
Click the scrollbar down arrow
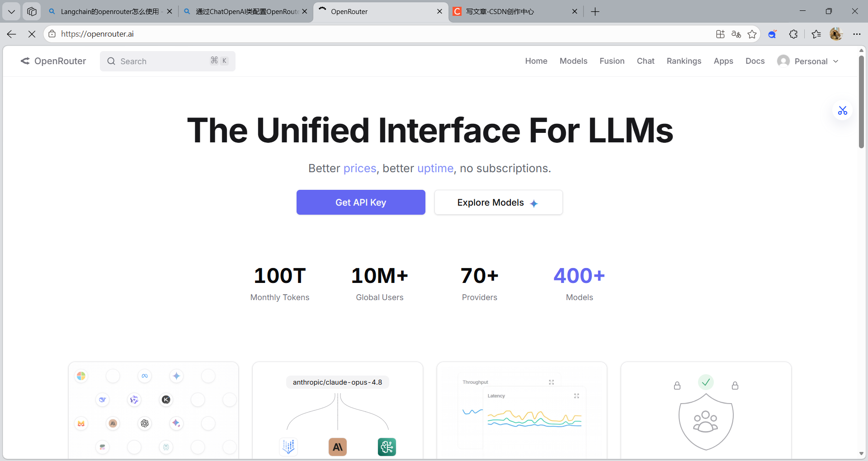coord(861,453)
